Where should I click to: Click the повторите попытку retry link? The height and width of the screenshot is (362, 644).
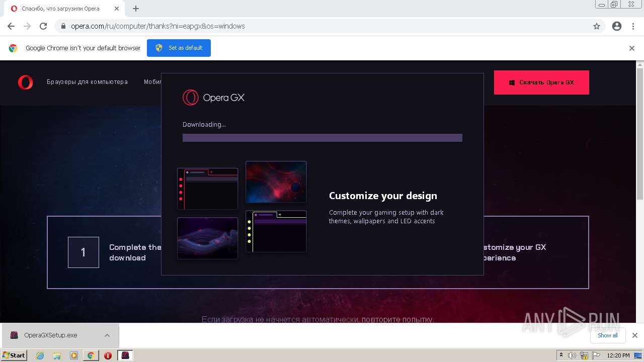coord(397,319)
